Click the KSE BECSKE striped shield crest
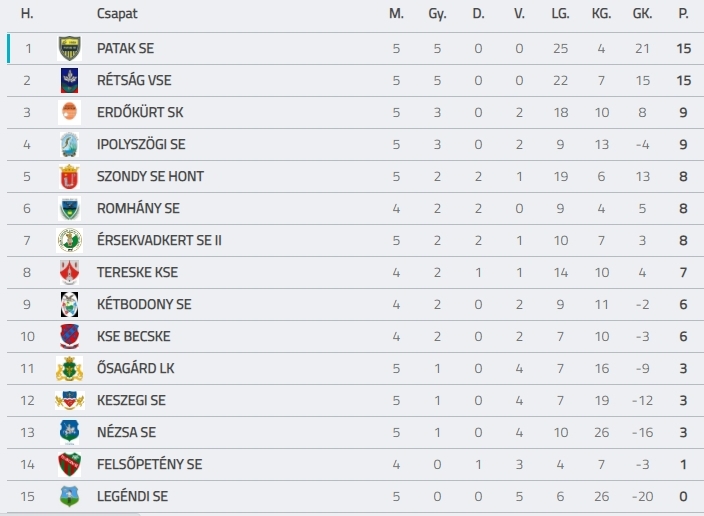Screen dimensions: 704x516 70,336
